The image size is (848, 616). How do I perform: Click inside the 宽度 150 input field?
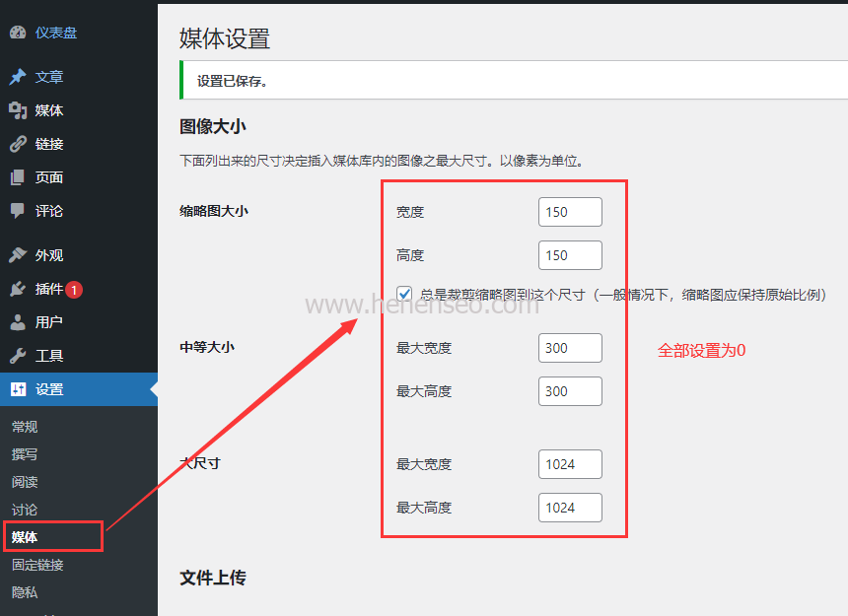(x=570, y=211)
